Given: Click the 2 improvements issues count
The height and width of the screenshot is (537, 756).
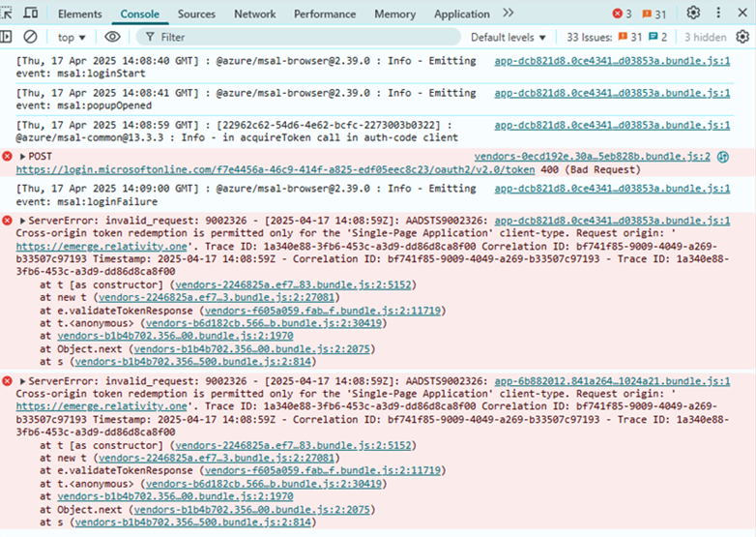Looking at the screenshot, I should 658,37.
